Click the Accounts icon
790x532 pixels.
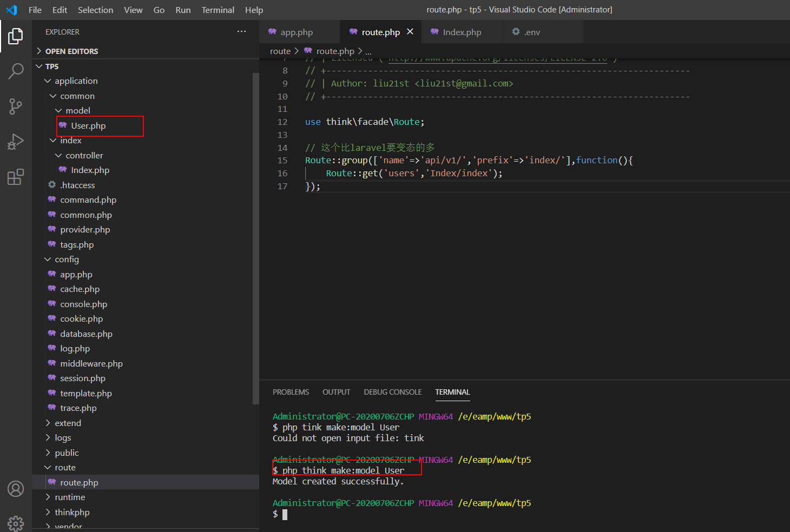point(16,489)
